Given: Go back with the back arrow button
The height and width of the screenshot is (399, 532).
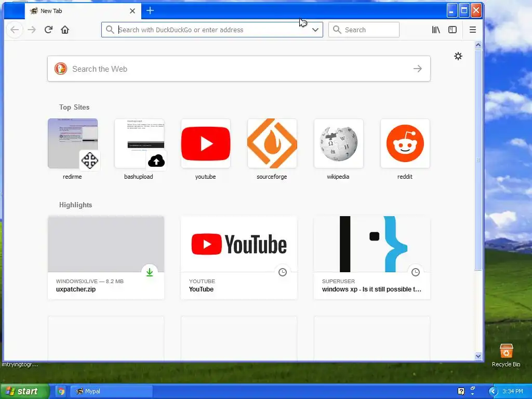Looking at the screenshot, I should tap(15, 30).
